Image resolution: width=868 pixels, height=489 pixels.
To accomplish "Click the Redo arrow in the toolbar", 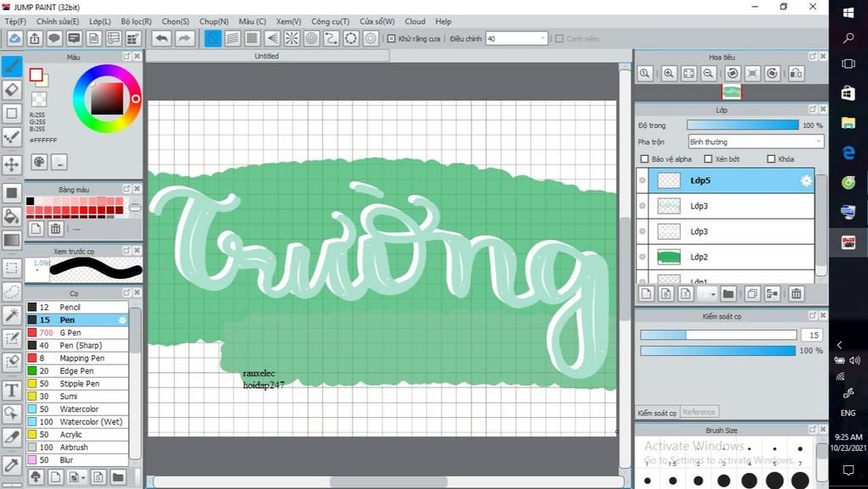I will click(x=185, y=39).
